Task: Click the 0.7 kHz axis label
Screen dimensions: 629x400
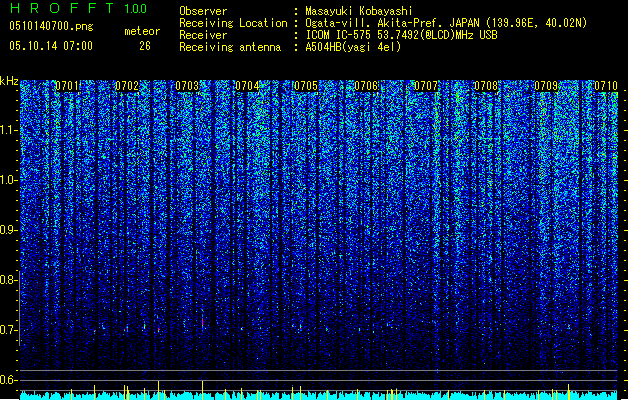Action: pyautogui.click(x=9, y=330)
